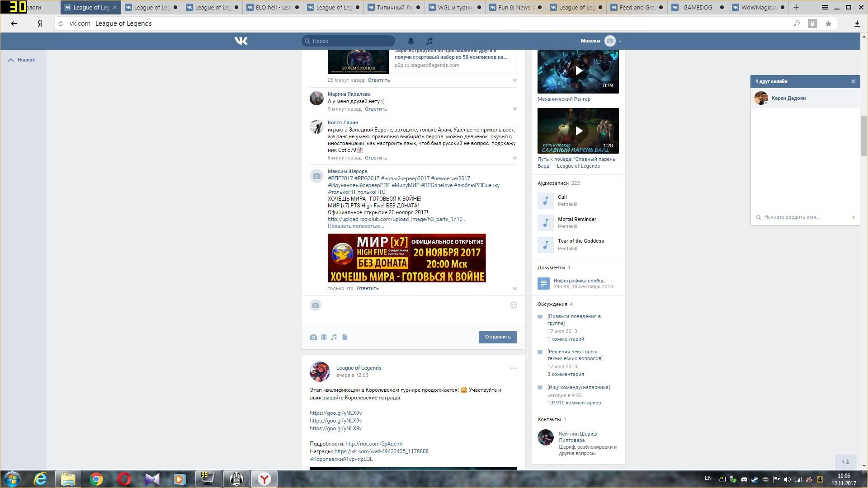This screenshot has height=488, width=868.
Task: Play the Славный парень Бард video
Action: pyautogui.click(x=578, y=131)
